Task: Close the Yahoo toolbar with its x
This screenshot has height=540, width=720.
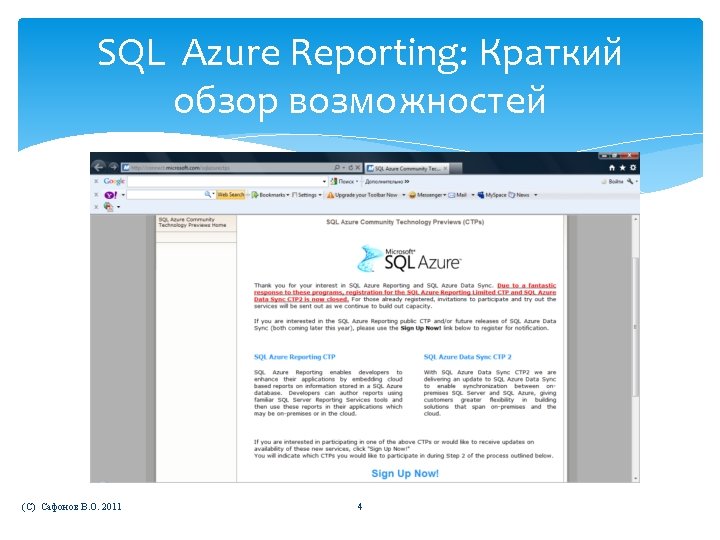Action: click(x=96, y=195)
